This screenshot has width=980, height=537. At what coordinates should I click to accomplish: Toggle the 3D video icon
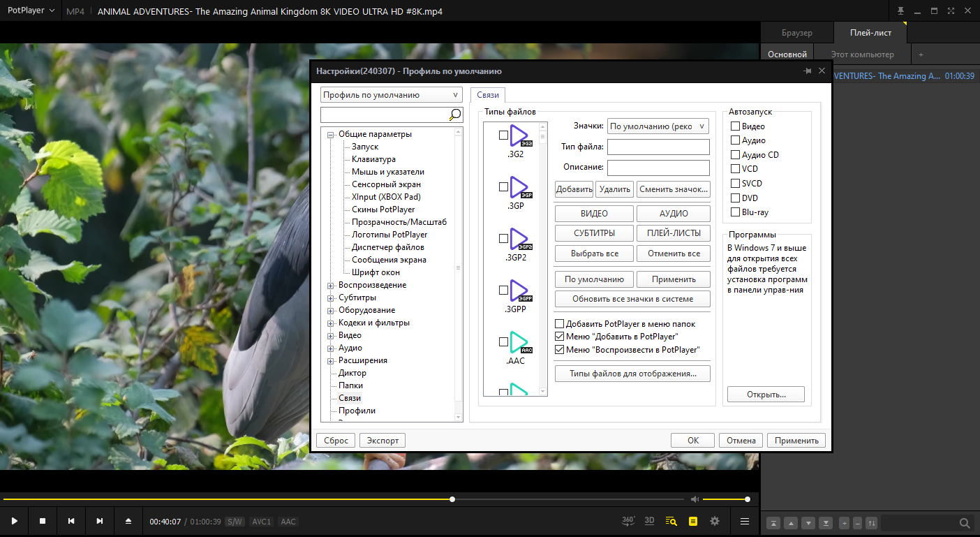click(650, 521)
